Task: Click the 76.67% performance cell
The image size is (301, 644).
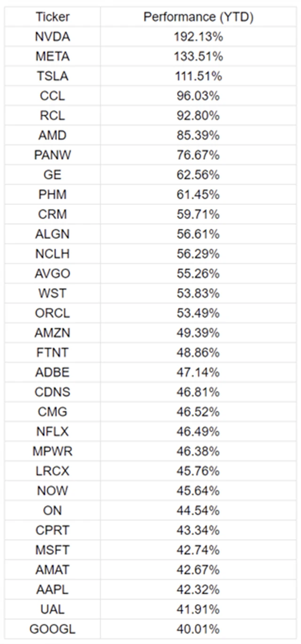Action: point(198,155)
